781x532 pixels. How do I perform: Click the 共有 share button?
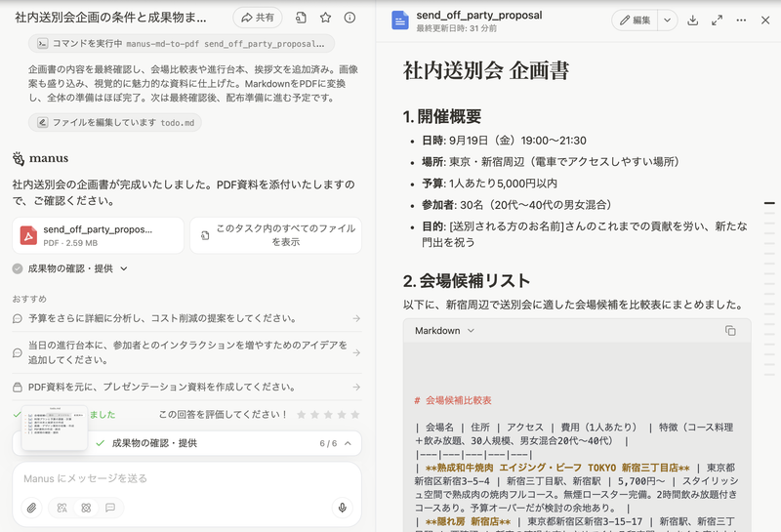(x=258, y=18)
